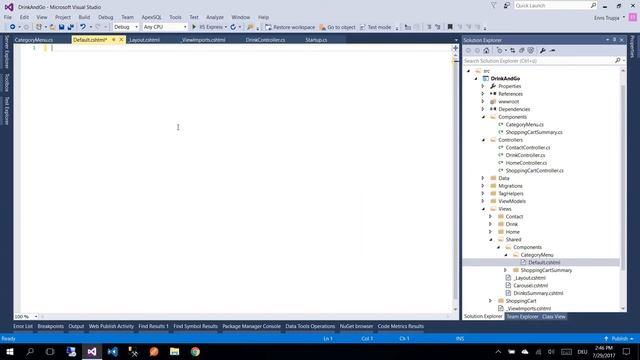Open the Task View taskbar icon

(50, 351)
